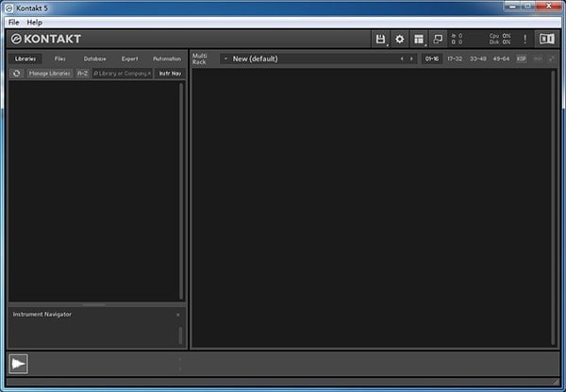Minimize the Kontakt 5 window
The height and width of the screenshot is (392, 566).
point(512,7)
